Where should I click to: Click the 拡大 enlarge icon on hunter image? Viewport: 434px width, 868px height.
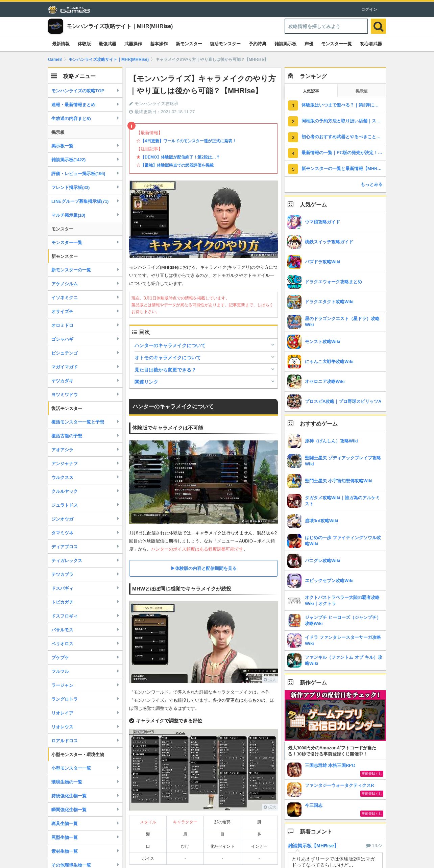pos(270,680)
